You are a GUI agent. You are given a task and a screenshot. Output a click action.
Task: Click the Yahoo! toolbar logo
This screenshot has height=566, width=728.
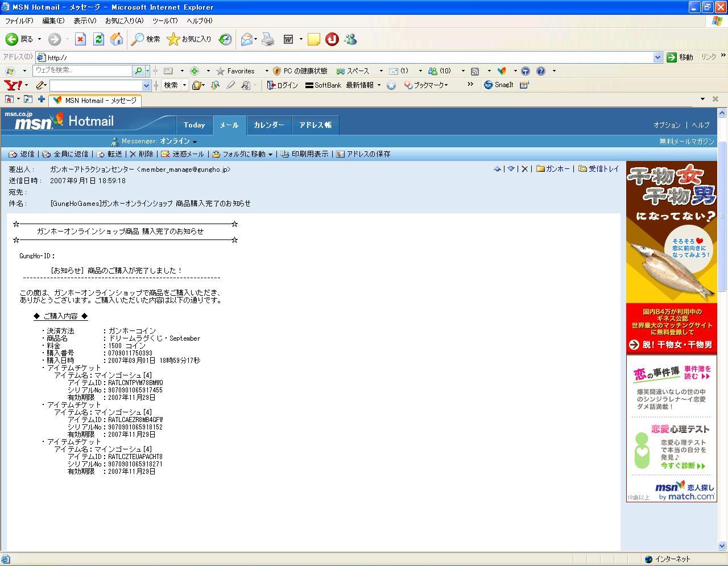pos(13,85)
